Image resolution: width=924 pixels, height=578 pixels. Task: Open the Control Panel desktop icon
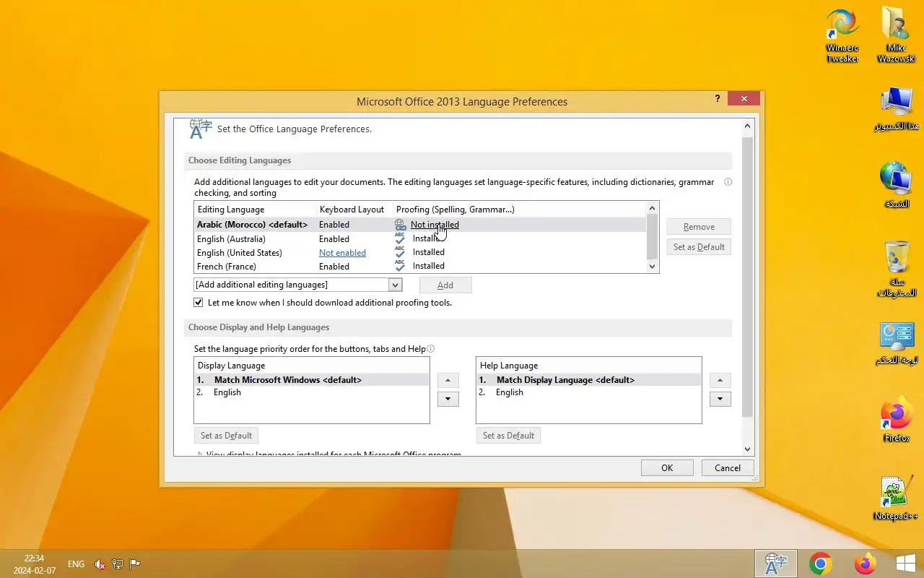point(897,343)
